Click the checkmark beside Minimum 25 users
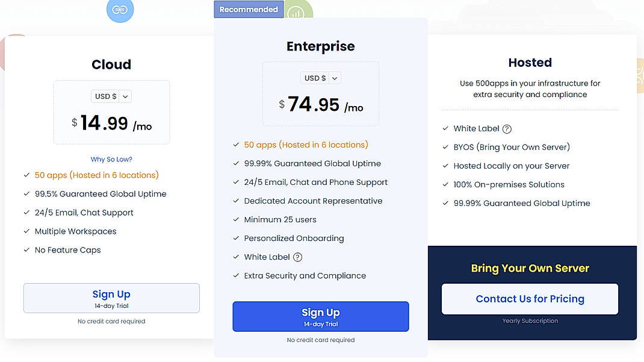 [235, 219]
